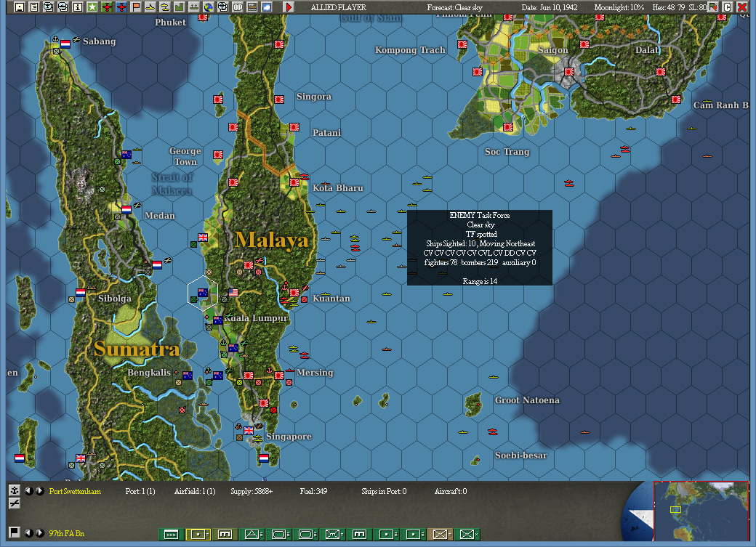
Task: Click the Groot Natoena island hex
Action: (473, 404)
